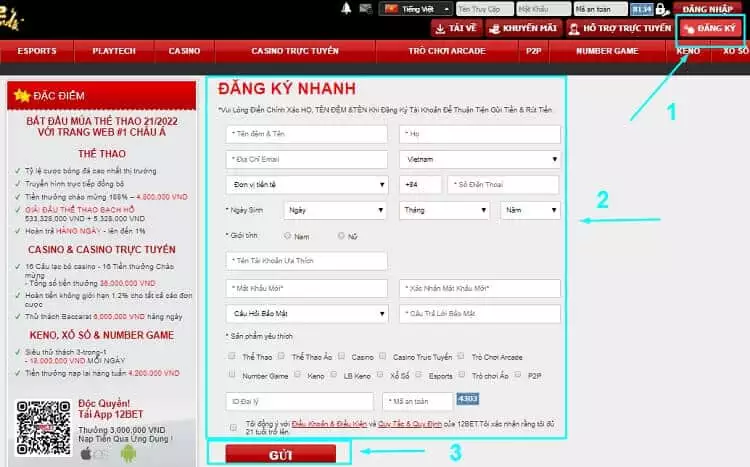Open the mail envelope icon
Viewport: 750px width, 467px height.
[365, 9]
